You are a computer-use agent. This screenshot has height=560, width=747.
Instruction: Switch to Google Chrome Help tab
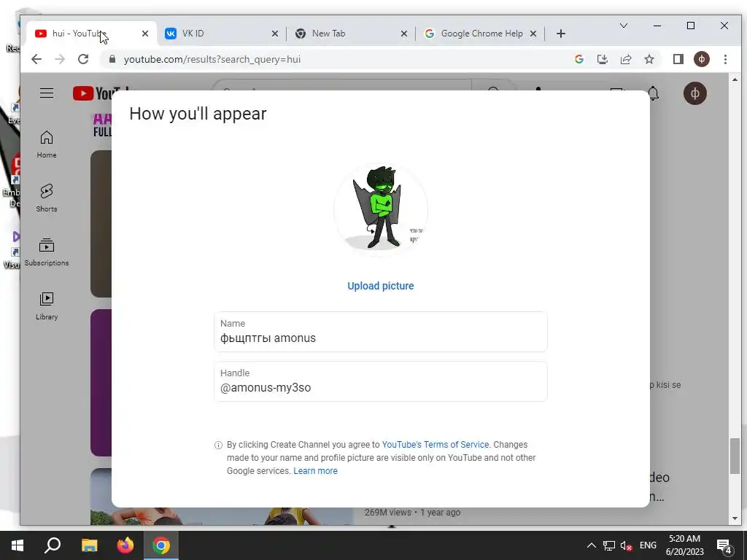[x=476, y=34]
